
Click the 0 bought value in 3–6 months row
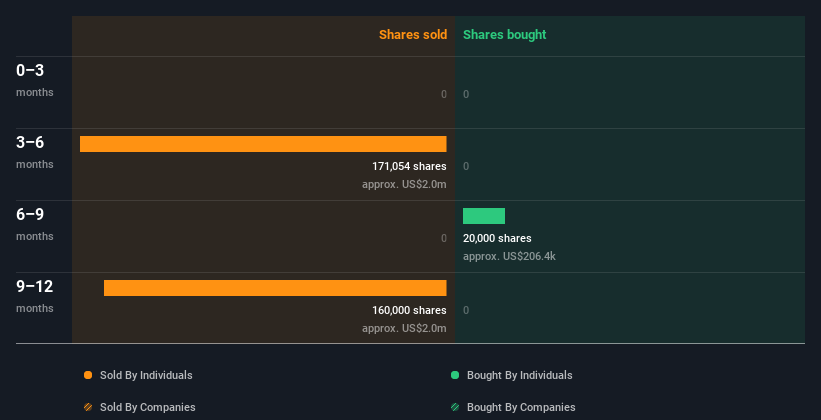(x=466, y=166)
